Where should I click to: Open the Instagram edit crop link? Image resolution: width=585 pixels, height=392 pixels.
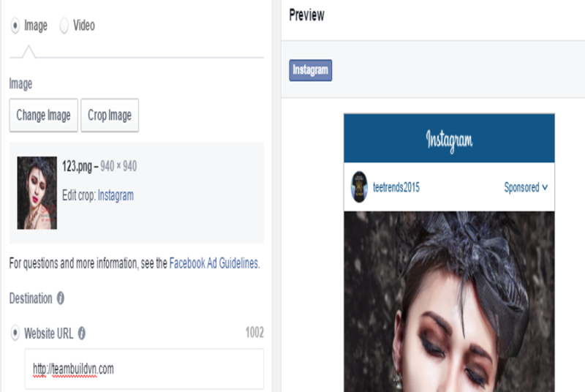click(116, 195)
